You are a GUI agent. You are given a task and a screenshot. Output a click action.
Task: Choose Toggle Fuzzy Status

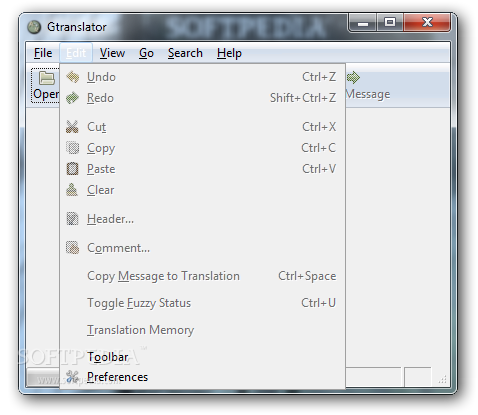point(203,303)
